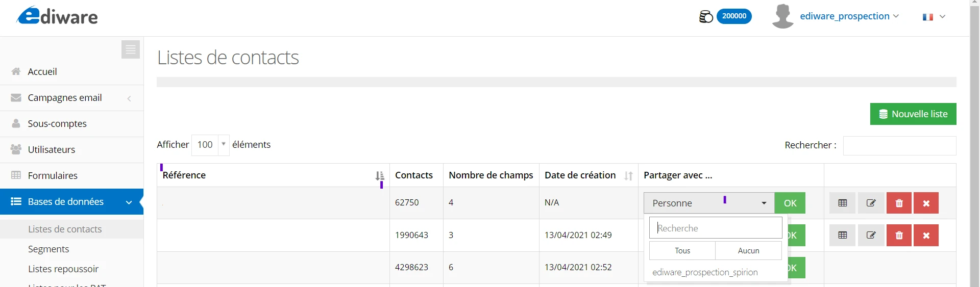980x287 pixels.
Task: Click the hamburger sidebar toggle icon
Action: tap(131, 49)
